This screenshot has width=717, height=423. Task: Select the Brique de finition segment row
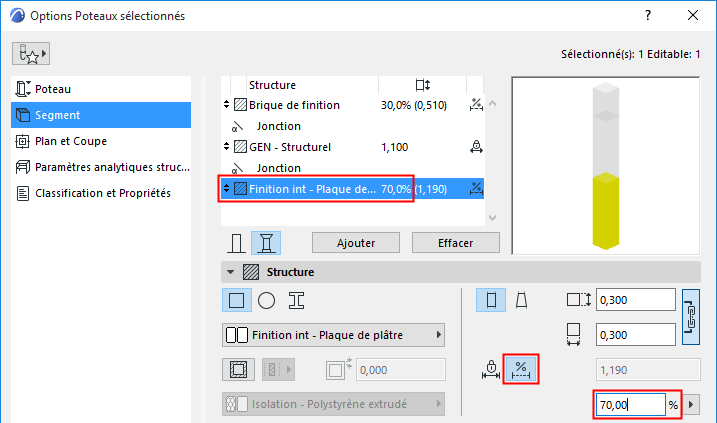(x=295, y=105)
